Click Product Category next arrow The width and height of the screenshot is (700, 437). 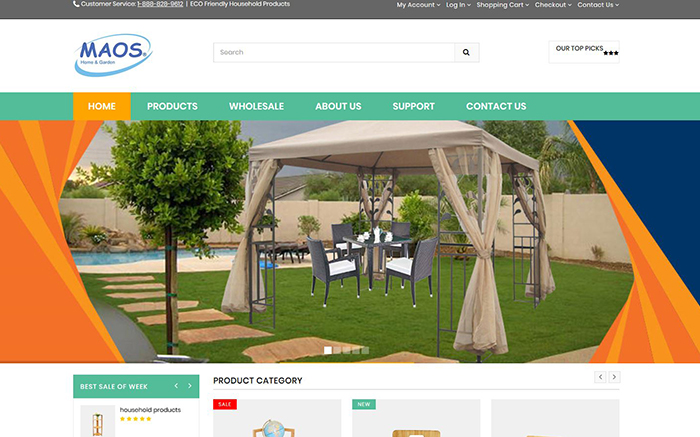(614, 377)
